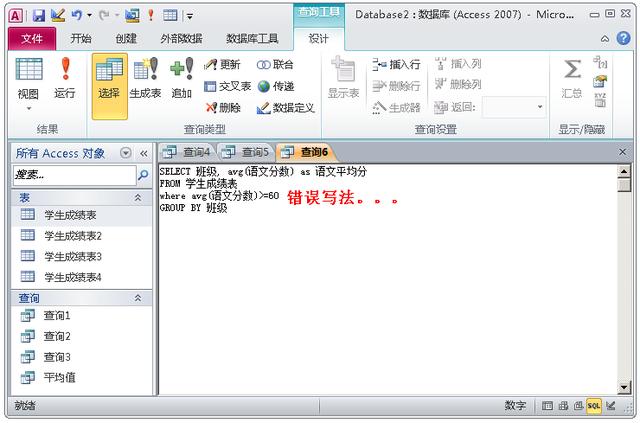Select the 选择 query type

[x=109, y=86]
